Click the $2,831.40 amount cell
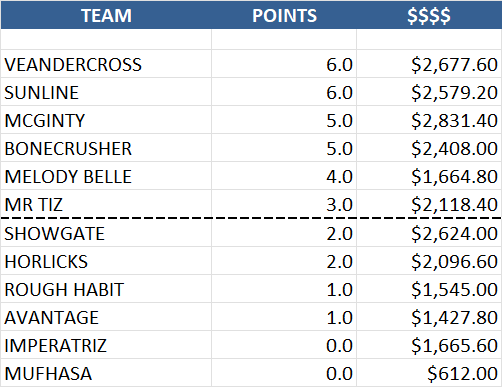502x387 pixels. click(429, 120)
